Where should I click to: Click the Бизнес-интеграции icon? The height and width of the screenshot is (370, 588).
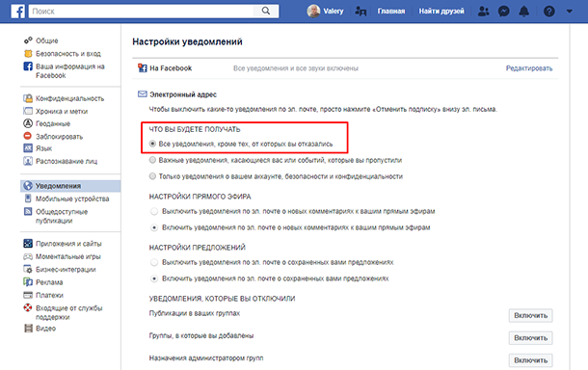(x=28, y=269)
